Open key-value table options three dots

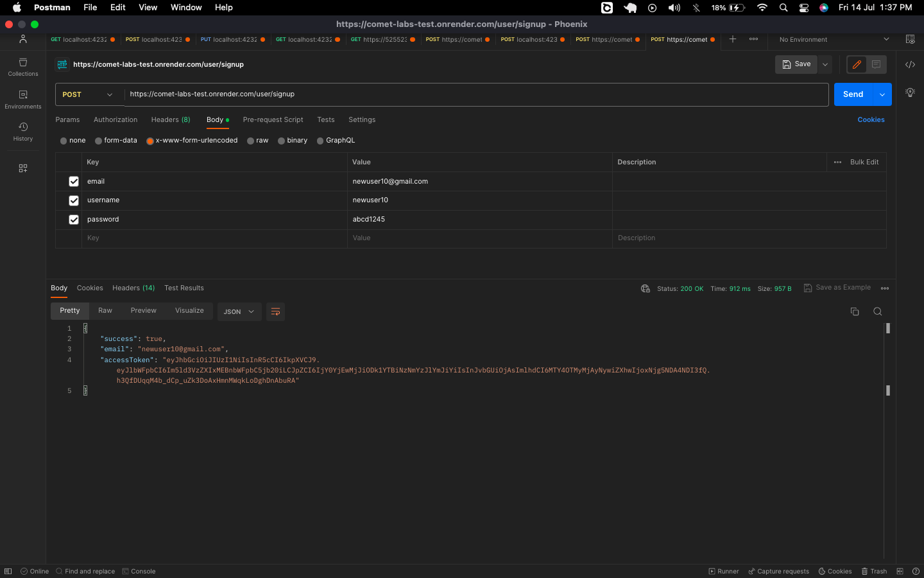[x=837, y=162]
